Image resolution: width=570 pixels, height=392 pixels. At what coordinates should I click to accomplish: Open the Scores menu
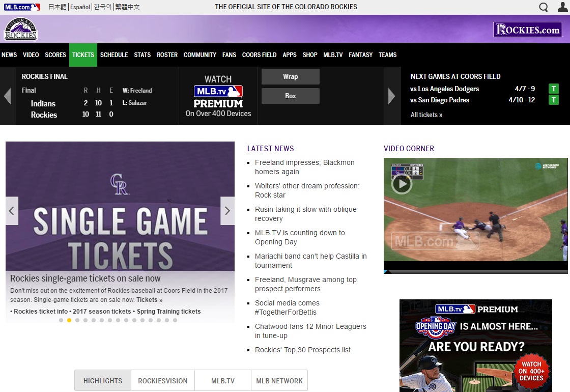point(55,55)
